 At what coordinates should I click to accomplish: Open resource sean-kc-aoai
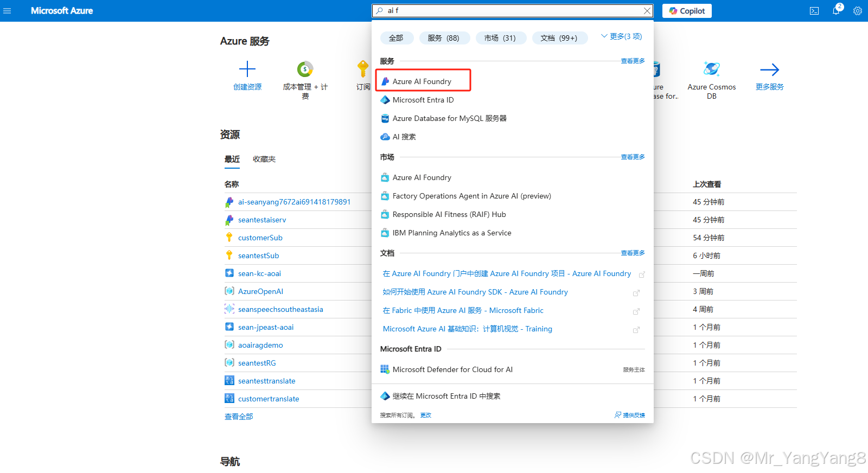click(x=260, y=273)
